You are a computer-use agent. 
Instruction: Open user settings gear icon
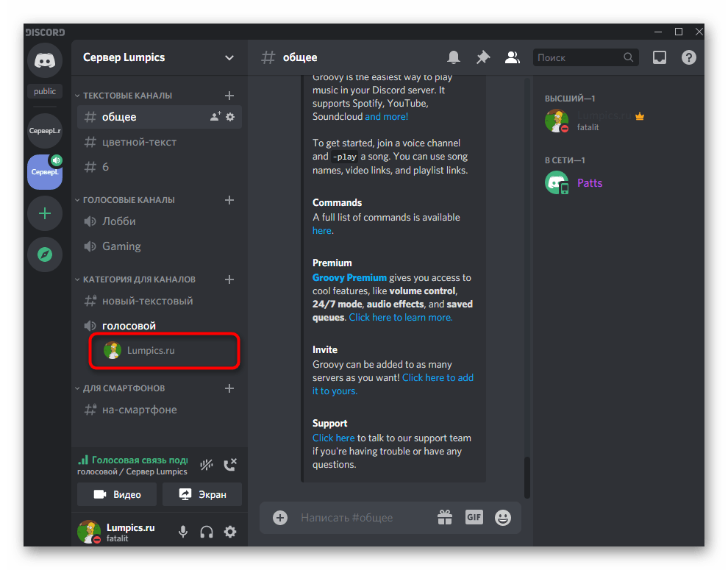tap(230, 532)
